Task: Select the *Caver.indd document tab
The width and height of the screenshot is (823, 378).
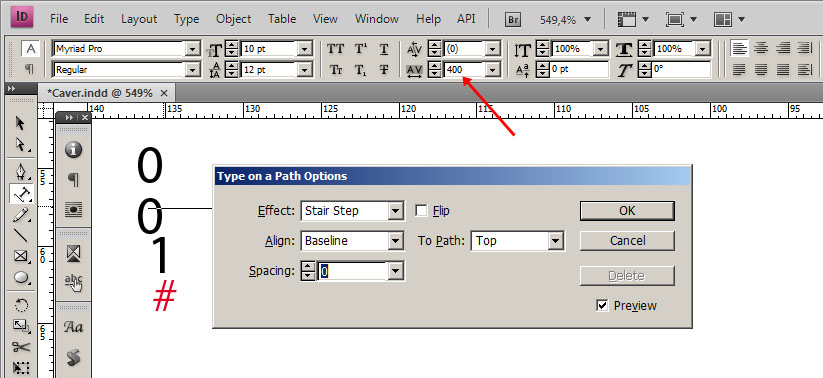Action: 106,93
